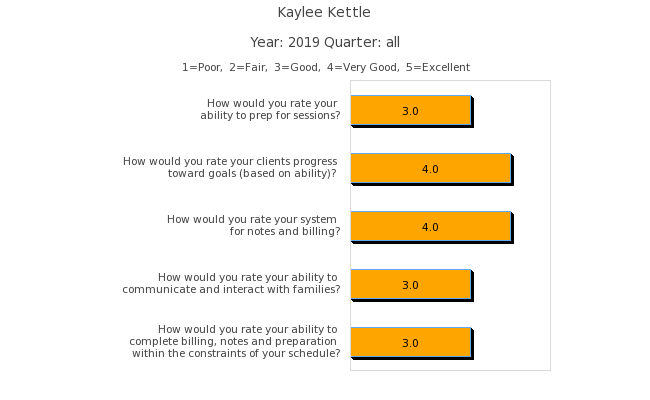Click the prep for sessions question label
The width and height of the screenshot is (650, 400).
click(x=270, y=109)
